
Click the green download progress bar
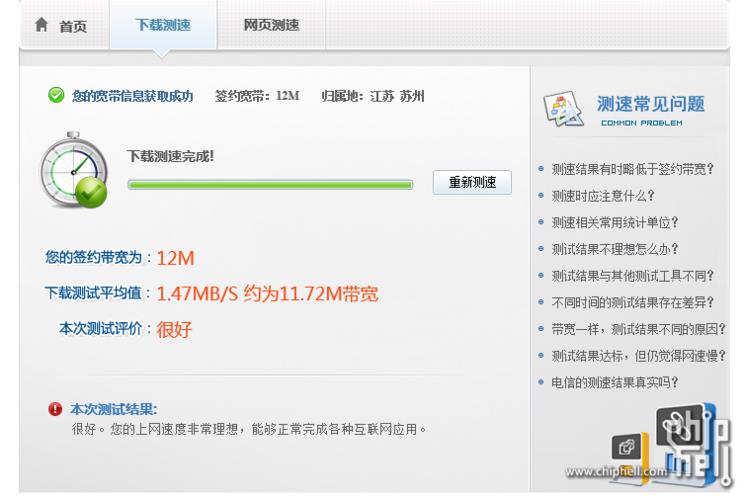pyautogui.click(x=270, y=185)
